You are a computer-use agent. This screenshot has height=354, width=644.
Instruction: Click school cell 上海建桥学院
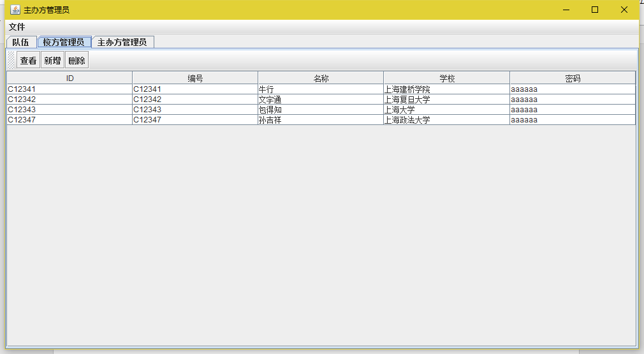click(x=447, y=89)
